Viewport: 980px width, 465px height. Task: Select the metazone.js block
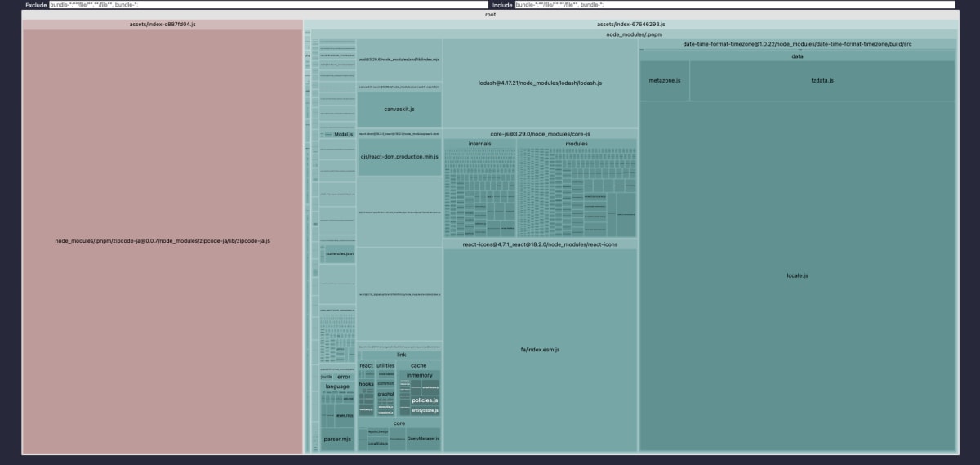coord(665,81)
